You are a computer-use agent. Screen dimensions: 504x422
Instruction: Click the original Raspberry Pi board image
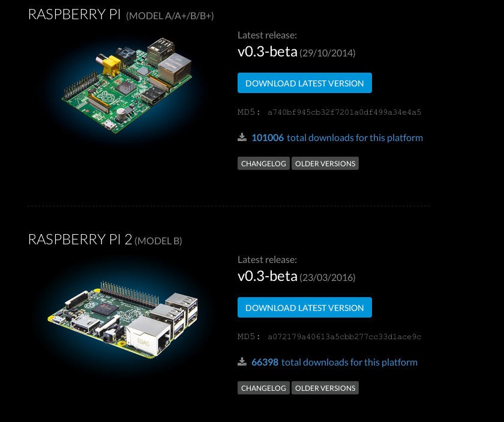coord(127,85)
